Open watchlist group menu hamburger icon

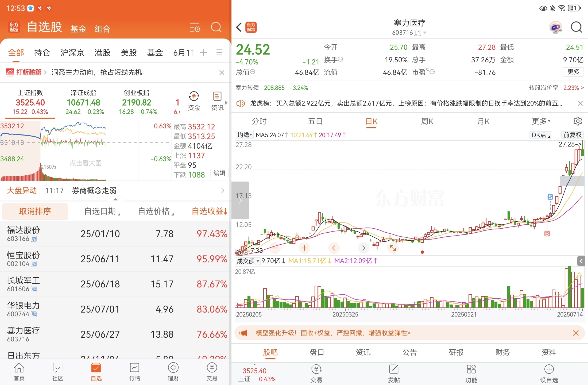click(x=219, y=52)
